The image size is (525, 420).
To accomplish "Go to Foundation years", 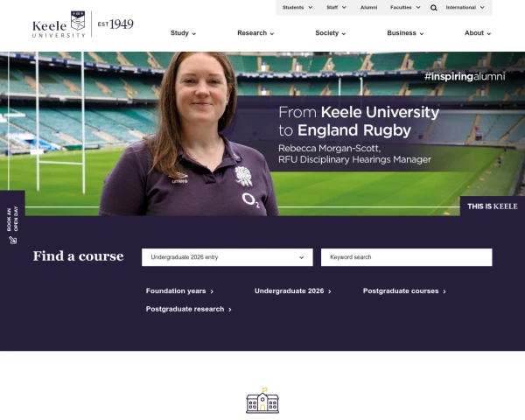I will 179,291.
